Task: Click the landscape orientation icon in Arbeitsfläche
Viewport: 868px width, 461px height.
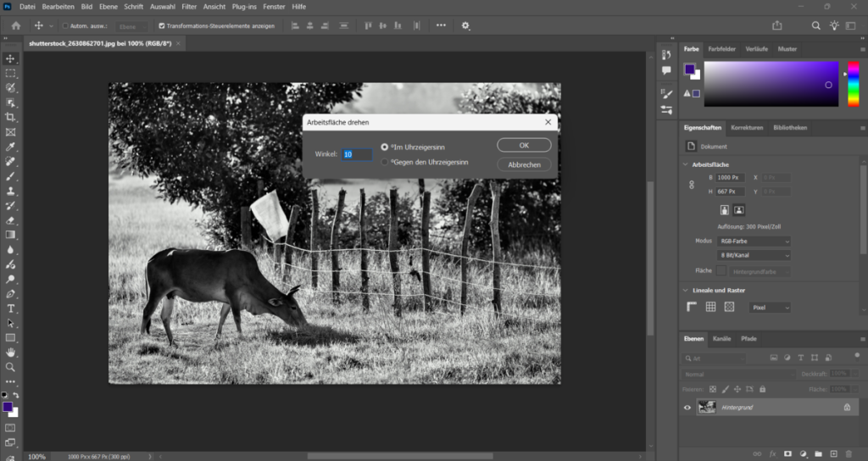Action: click(739, 210)
